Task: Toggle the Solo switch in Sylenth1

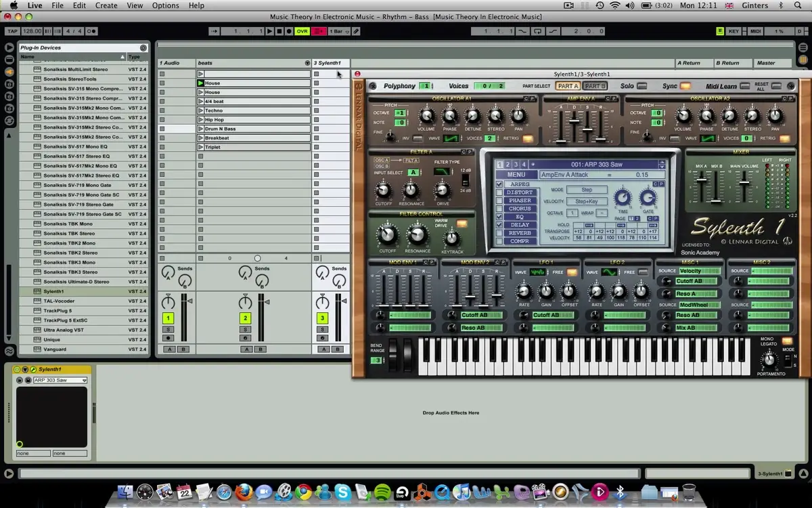Action: pos(642,86)
